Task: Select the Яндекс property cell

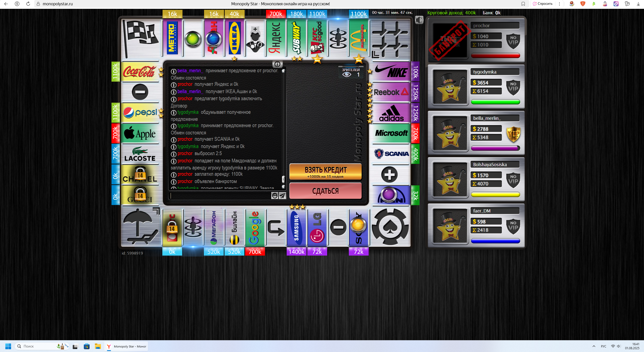Action: [276, 38]
